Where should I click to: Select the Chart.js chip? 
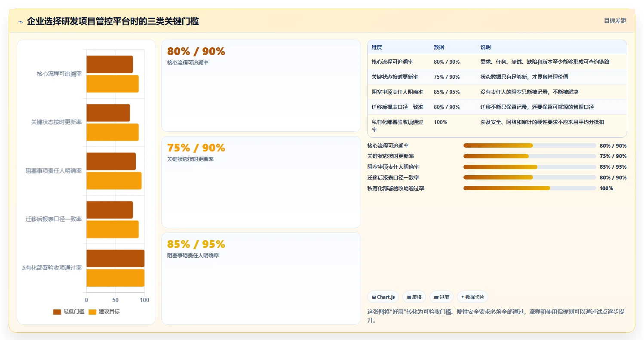[x=383, y=297]
